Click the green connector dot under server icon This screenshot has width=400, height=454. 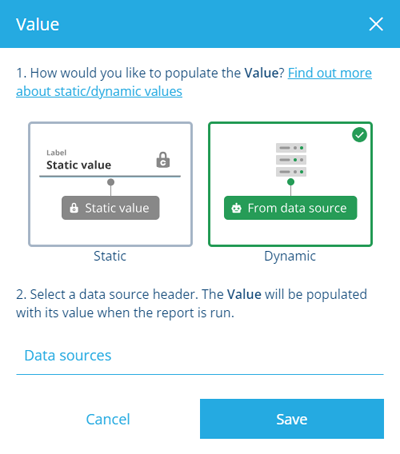[x=291, y=182]
